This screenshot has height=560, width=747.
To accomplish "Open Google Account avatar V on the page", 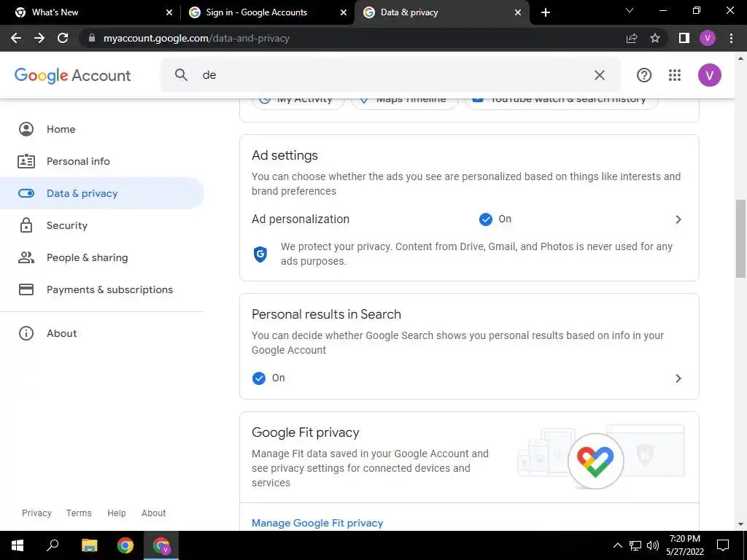I will pos(710,75).
